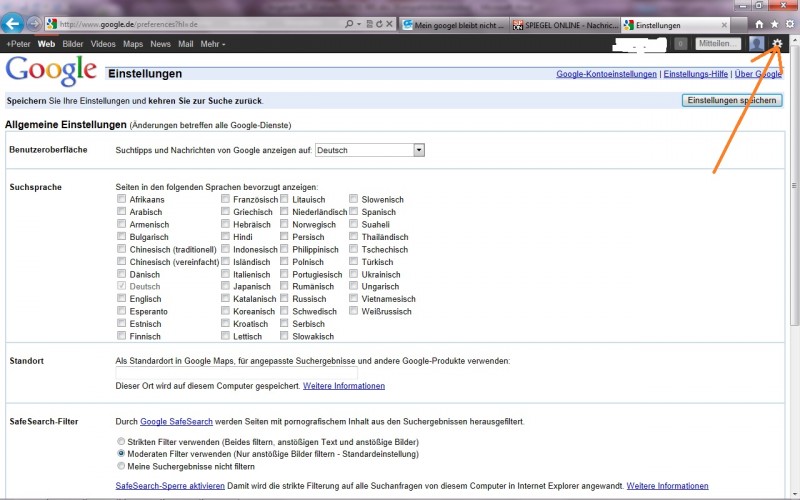Viewport: 800px width, 500px height.
Task: Click the search magnifier in address bar
Action: click(349, 24)
